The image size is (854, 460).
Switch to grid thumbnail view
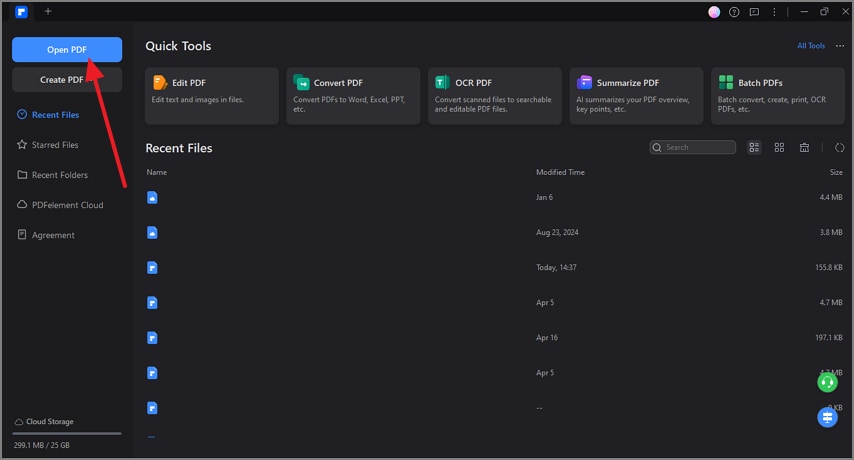pyautogui.click(x=779, y=148)
